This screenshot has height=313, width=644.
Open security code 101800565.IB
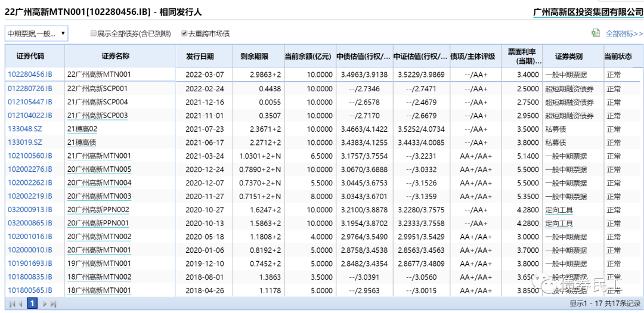30,290
